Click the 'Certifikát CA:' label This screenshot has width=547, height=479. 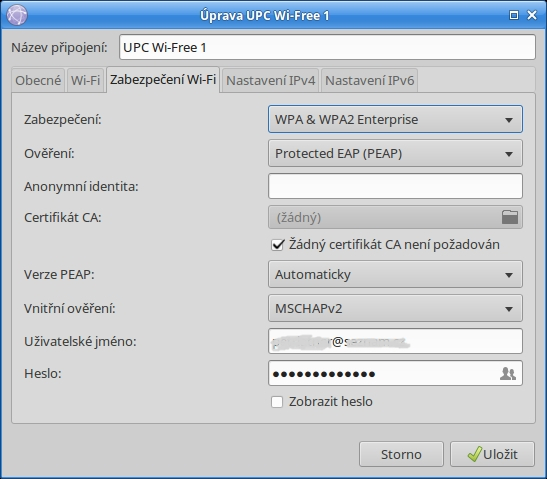pos(62,218)
